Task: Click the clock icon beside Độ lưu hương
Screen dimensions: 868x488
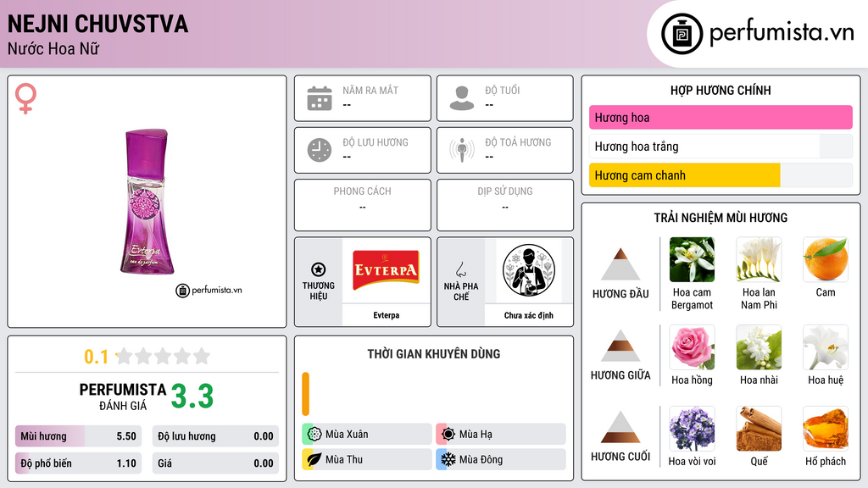Action: (320, 150)
